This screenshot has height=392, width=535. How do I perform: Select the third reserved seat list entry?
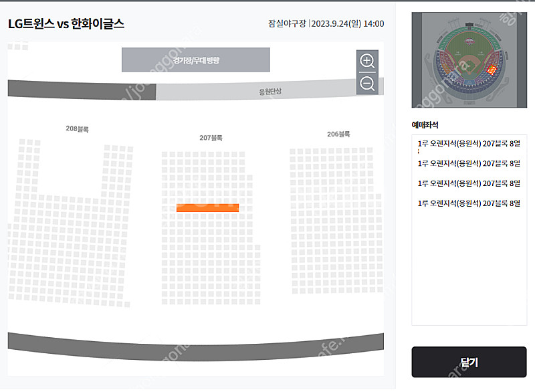click(468, 183)
